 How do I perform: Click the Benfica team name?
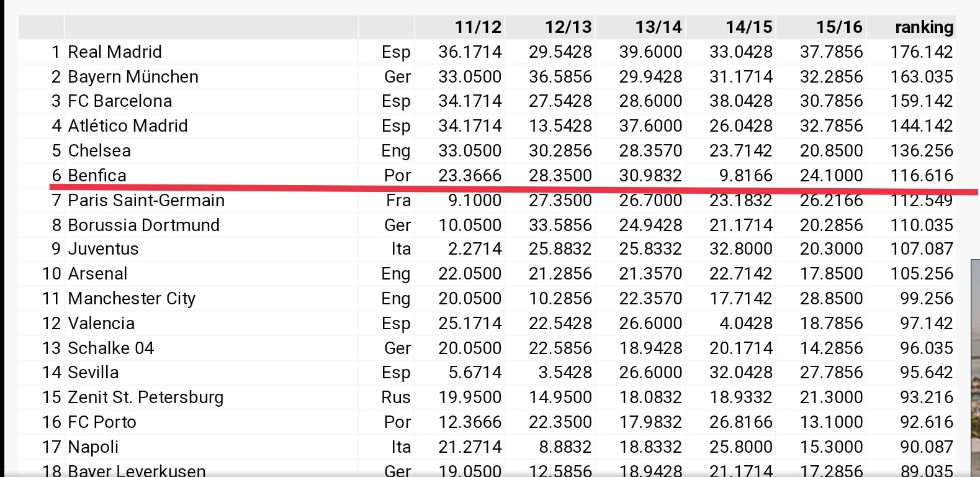97,175
